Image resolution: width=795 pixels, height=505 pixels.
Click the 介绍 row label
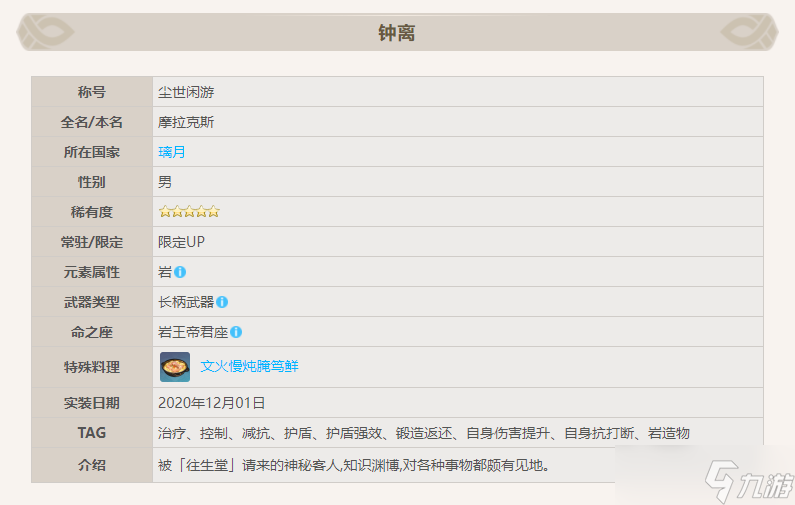coord(92,465)
